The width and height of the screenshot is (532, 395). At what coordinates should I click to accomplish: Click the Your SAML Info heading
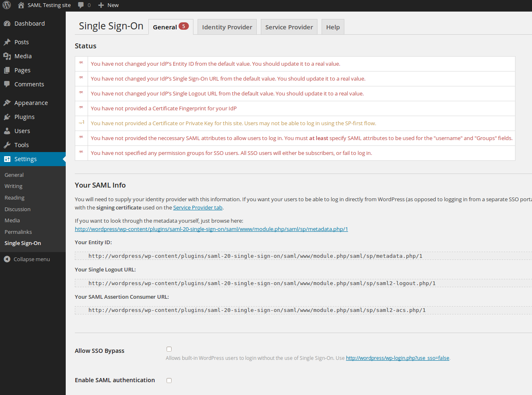(x=100, y=185)
